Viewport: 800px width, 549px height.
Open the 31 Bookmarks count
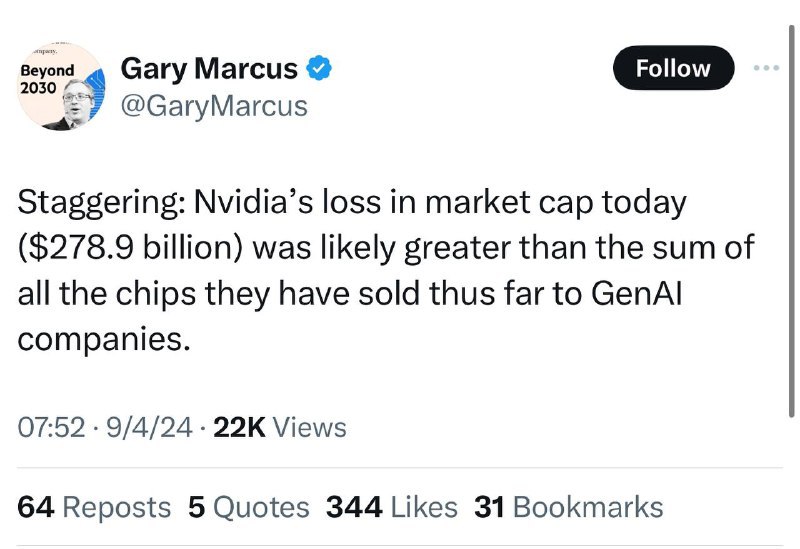(x=568, y=507)
